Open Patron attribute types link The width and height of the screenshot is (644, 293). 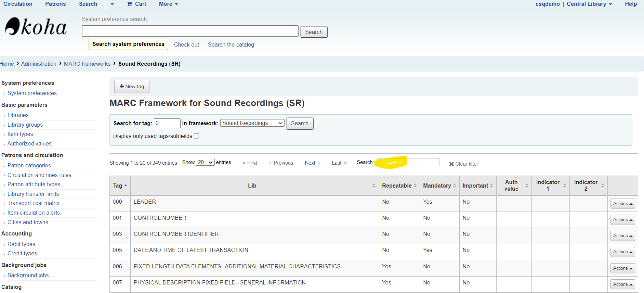pyautogui.click(x=34, y=184)
